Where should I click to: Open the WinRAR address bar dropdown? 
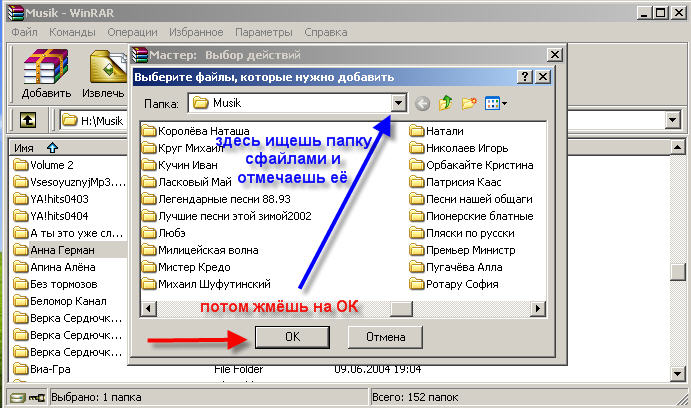[672, 120]
